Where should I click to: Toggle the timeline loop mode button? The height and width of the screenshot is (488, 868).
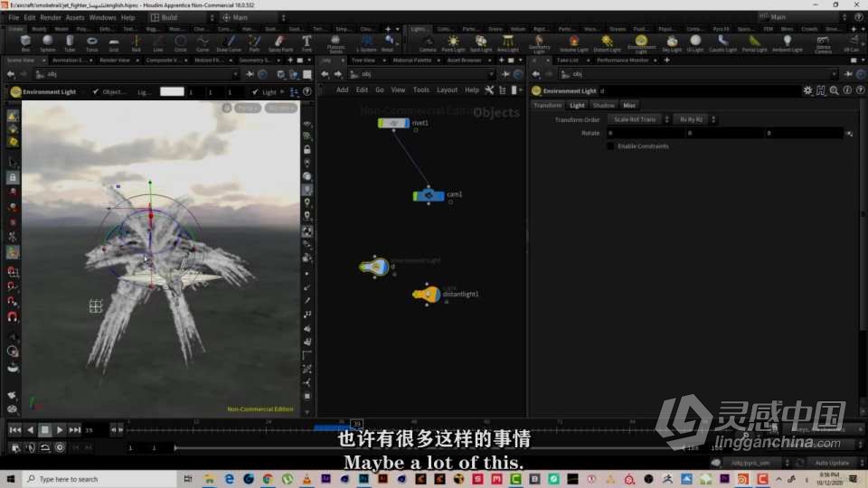45,447
